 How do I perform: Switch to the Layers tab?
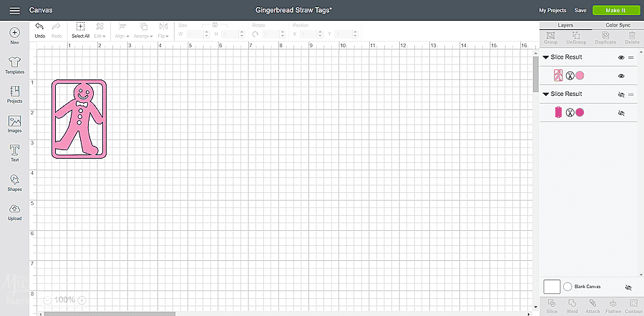pyautogui.click(x=565, y=26)
